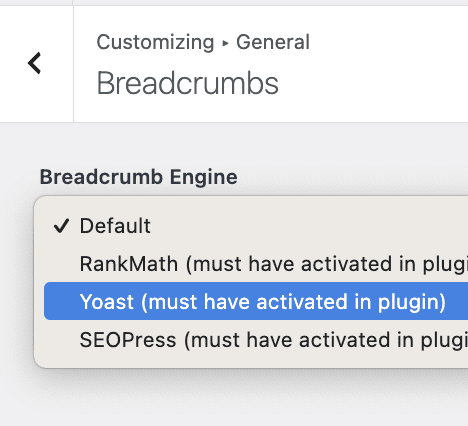Viewport: 468px width, 426px height.
Task: Click the 'must have activated in plugin' text on SEOPress row
Action: tap(326, 340)
